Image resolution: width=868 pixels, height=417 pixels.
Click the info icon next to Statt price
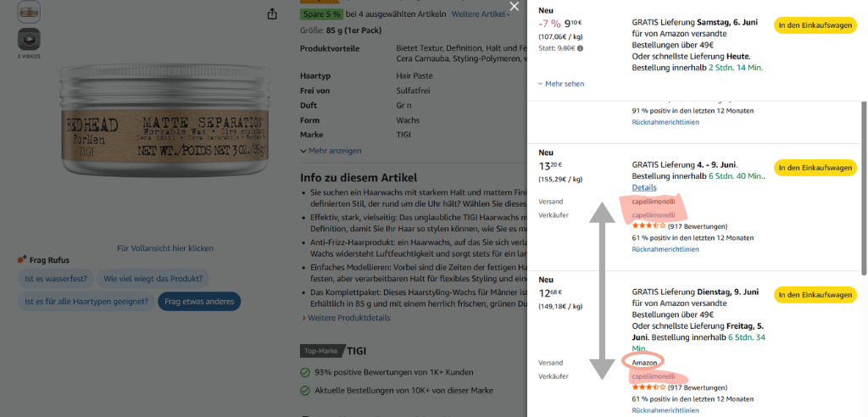(x=580, y=48)
